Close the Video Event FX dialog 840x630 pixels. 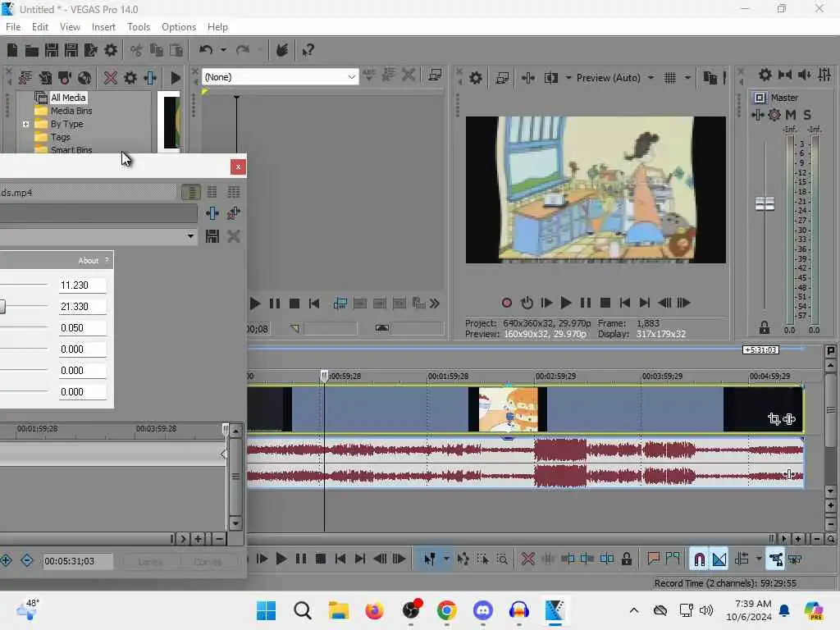239,167
